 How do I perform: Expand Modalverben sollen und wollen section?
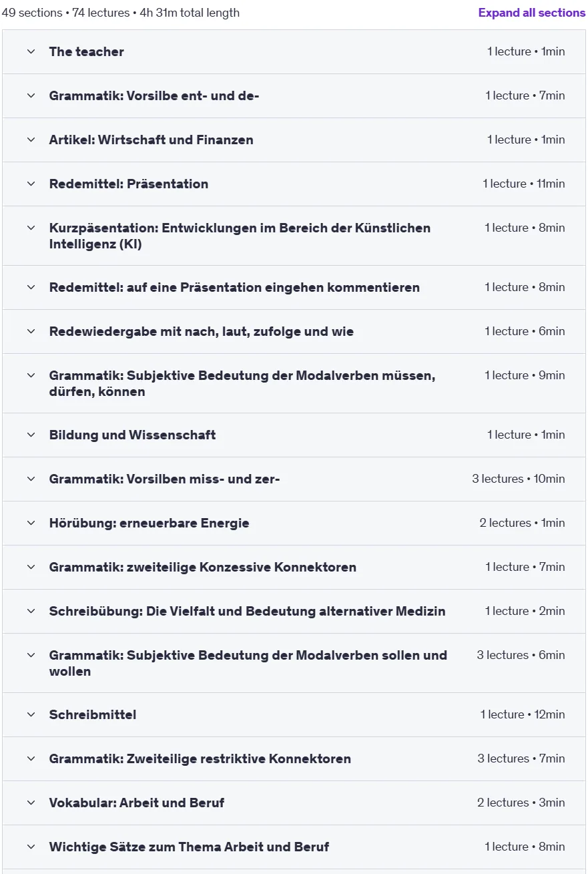[294, 663]
